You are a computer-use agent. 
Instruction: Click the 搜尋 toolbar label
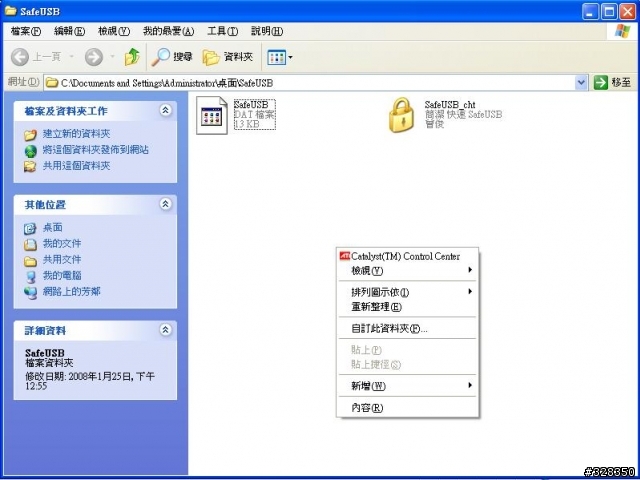[182, 57]
